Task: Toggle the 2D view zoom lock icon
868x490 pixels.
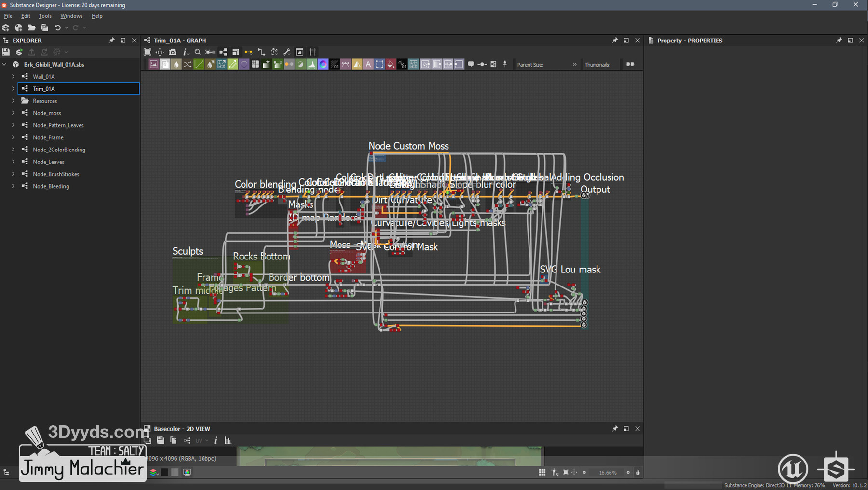Action: (638, 473)
